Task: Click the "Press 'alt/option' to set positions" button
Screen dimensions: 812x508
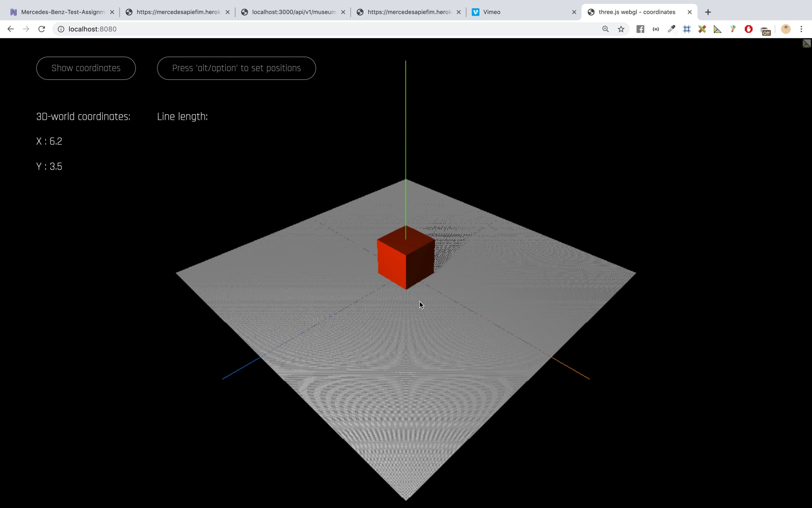Action: point(236,68)
